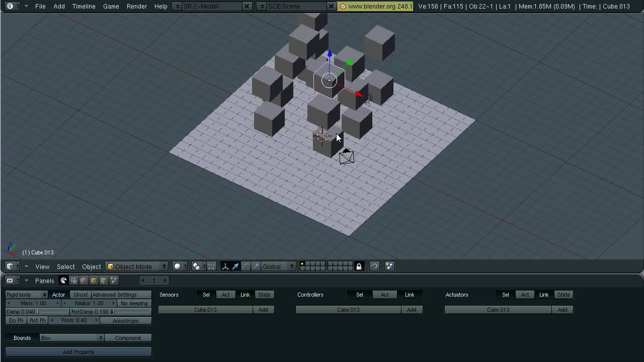This screenshot has width=644, height=362.
Task: Click the Form: 0.40 number field
Action: tap(74, 320)
